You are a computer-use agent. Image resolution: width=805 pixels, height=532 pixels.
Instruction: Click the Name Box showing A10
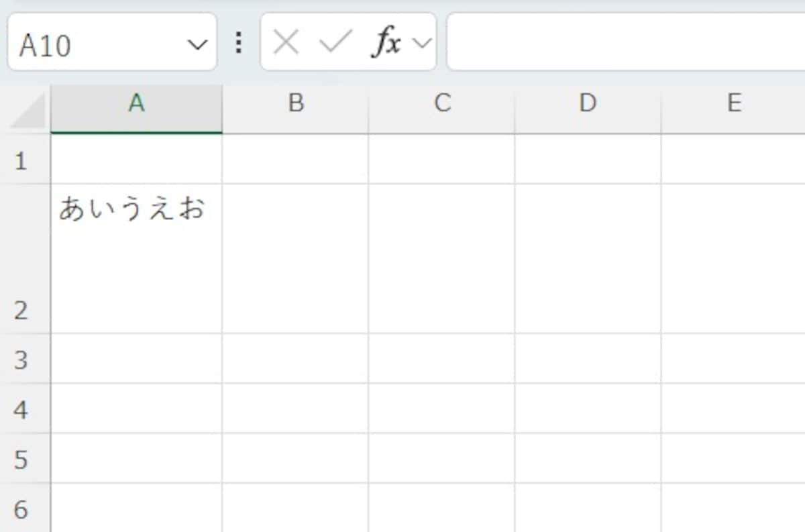pos(94,45)
